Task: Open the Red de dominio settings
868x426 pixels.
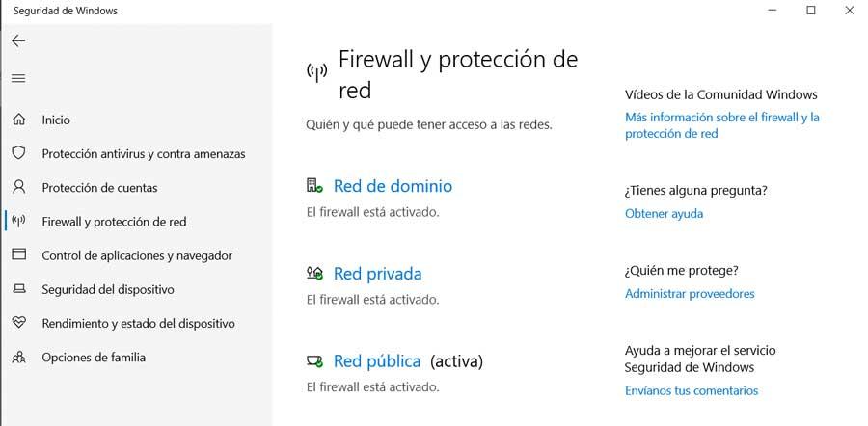Action: 393,186
